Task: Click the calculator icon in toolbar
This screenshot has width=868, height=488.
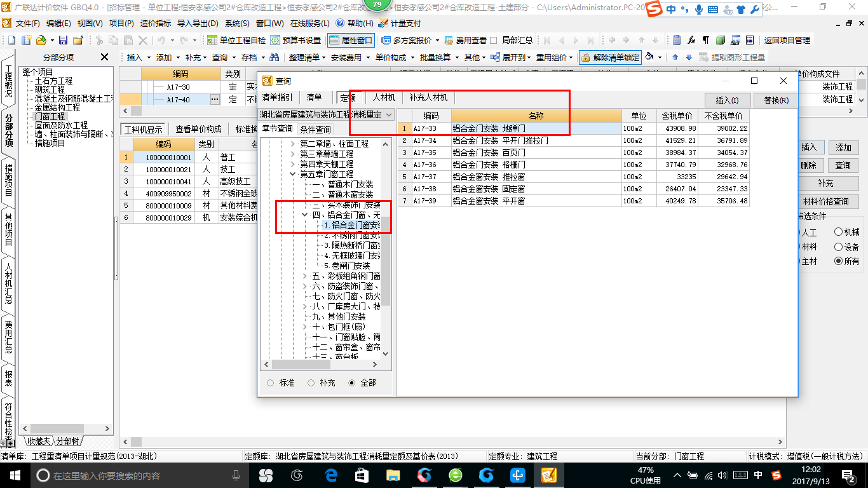Action: tap(677, 40)
